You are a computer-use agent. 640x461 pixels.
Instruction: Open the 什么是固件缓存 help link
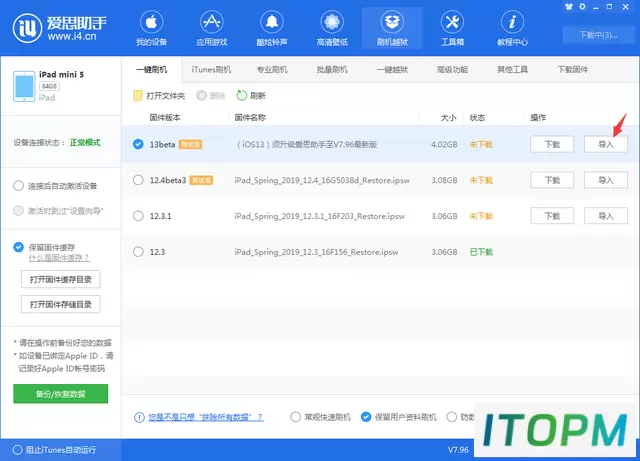pos(59,258)
